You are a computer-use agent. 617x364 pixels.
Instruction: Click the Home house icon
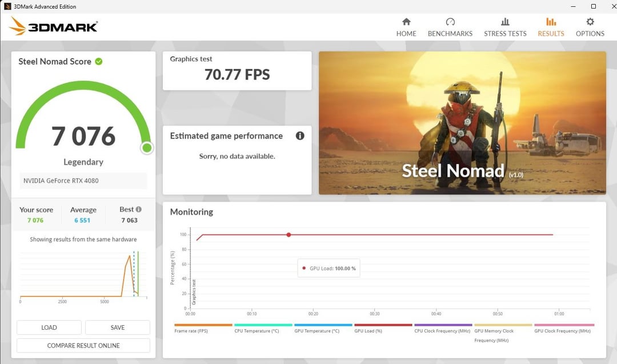pos(406,22)
